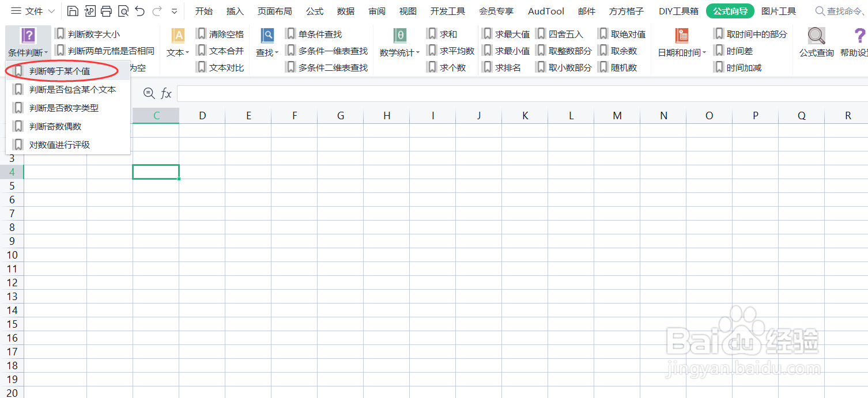Click 清除空格 ribbon command
Image resolution: width=868 pixels, height=398 pixels.
click(220, 35)
